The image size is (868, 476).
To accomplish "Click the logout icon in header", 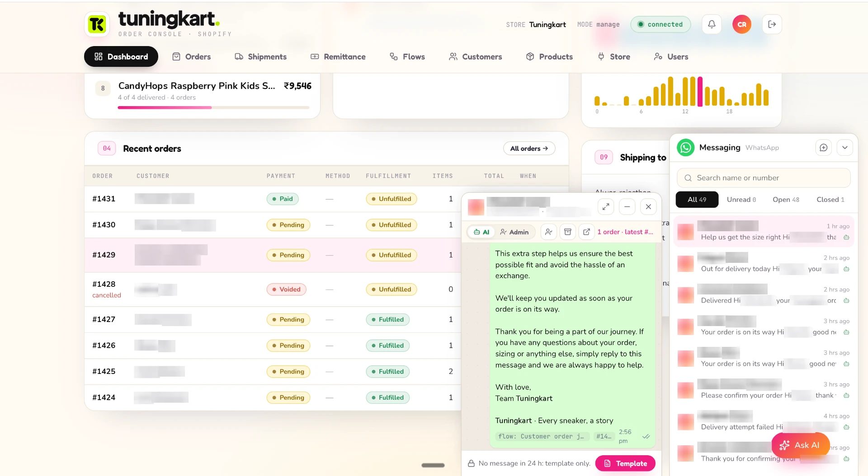I will tap(772, 24).
